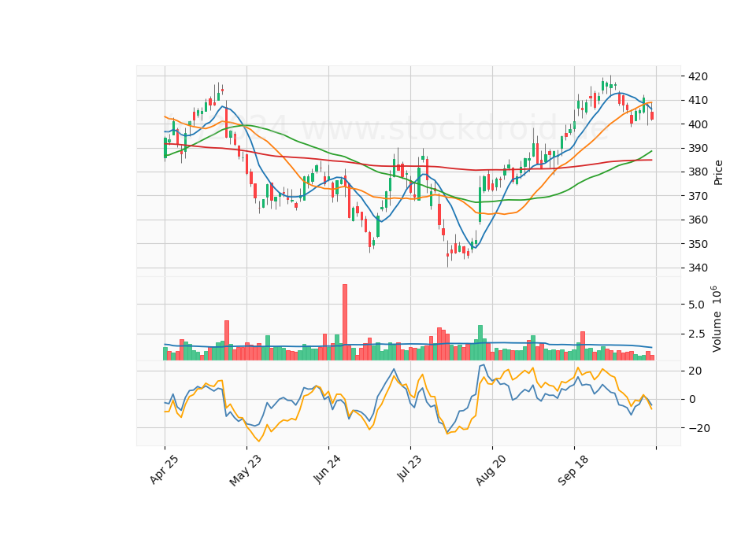Click the 360 price tick label

pos(699,220)
